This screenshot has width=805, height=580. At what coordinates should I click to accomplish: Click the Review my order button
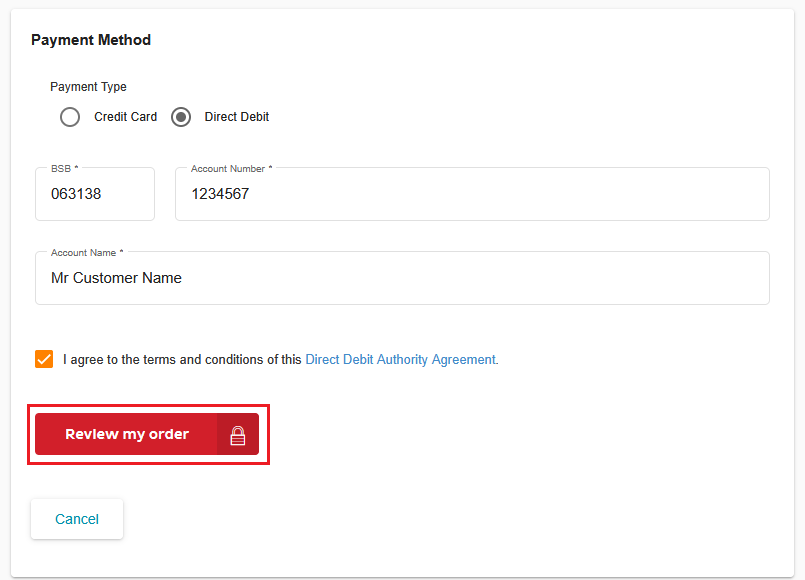pyautogui.click(x=147, y=434)
